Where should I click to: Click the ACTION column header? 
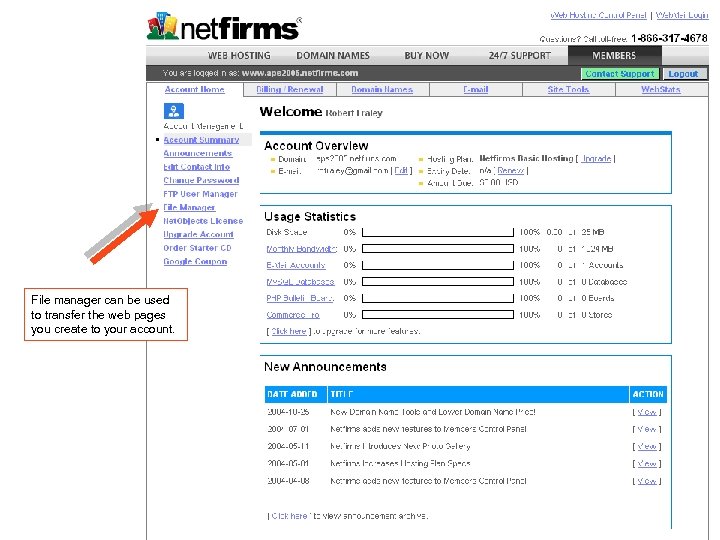tap(648, 394)
